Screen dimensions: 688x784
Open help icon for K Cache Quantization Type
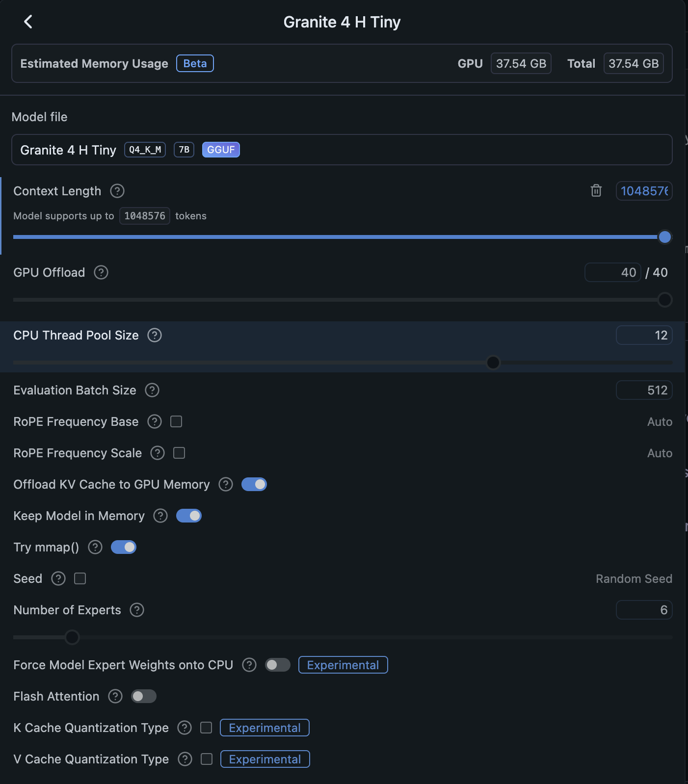tap(185, 728)
